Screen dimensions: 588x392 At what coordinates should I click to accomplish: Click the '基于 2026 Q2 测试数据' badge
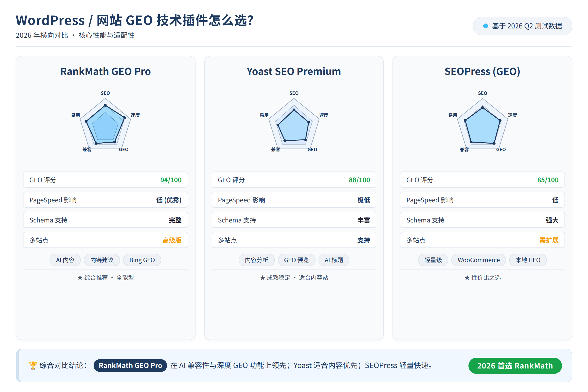522,26
